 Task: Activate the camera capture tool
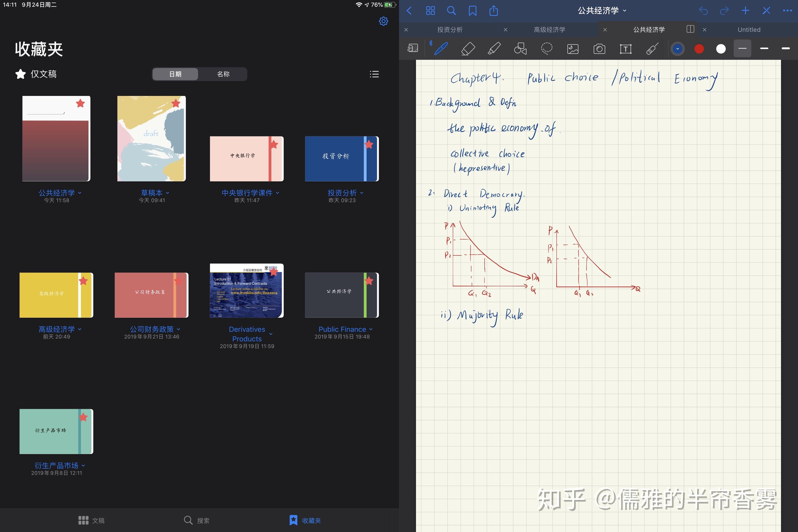click(x=599, y=49)
